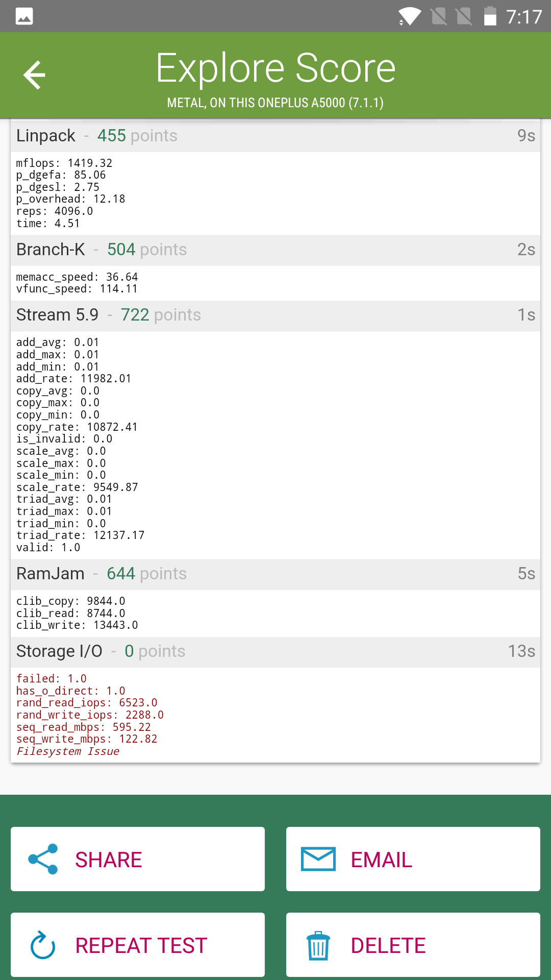Viewport: 551px width, 980px height.
Task: Tap the reps: 4096.0 line
Action: (x=55, y=211)
